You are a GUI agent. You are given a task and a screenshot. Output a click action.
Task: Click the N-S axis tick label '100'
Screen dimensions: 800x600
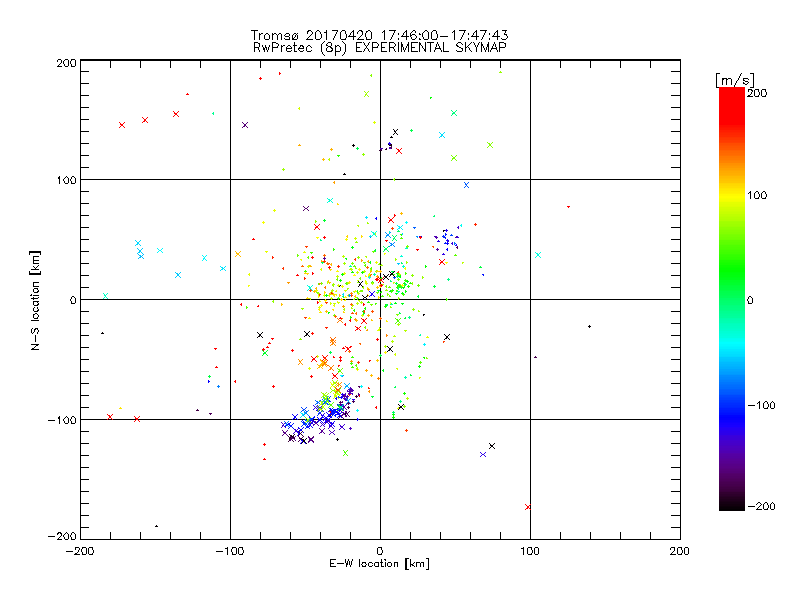(x=66, y=180)
